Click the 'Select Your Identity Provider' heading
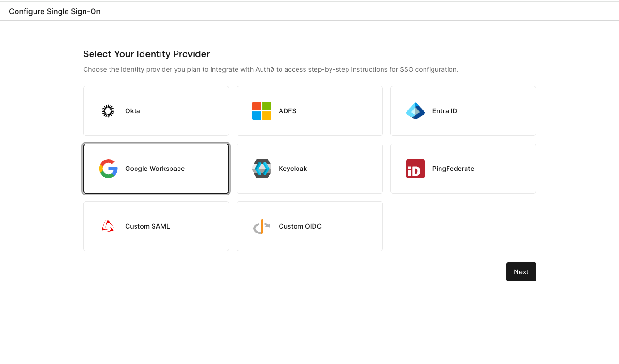The width and height of the screenshot is (619, 364). pyautogui.click(x=146, y=54)
